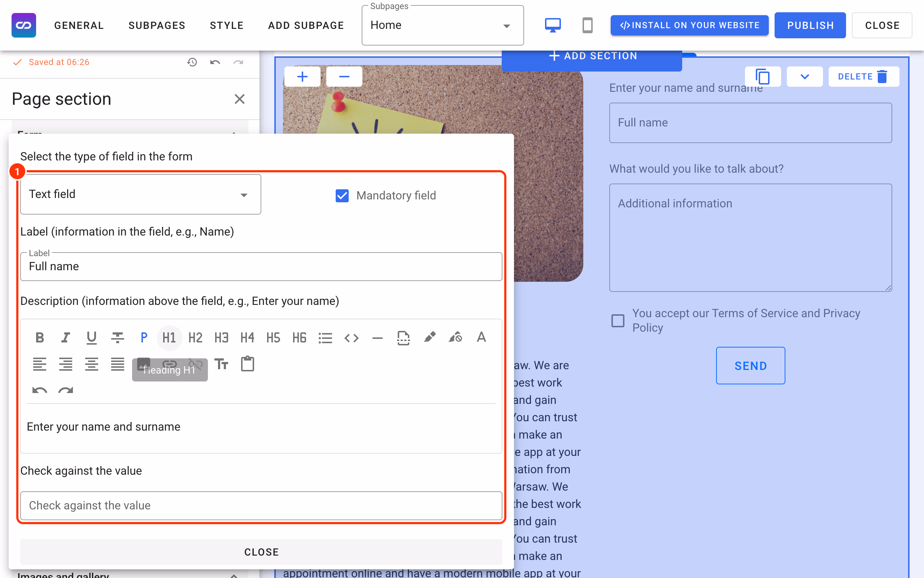Click CLOSE button in top bar
Image resolution: width=924 pixels, height=578 pixels.
tap(882, 25)
